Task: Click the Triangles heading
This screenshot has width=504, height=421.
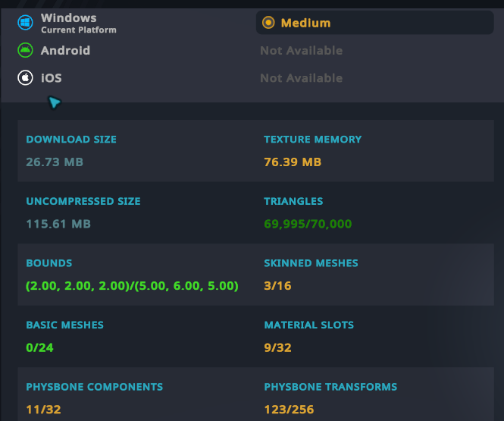Action: click(x=293, y=201)
